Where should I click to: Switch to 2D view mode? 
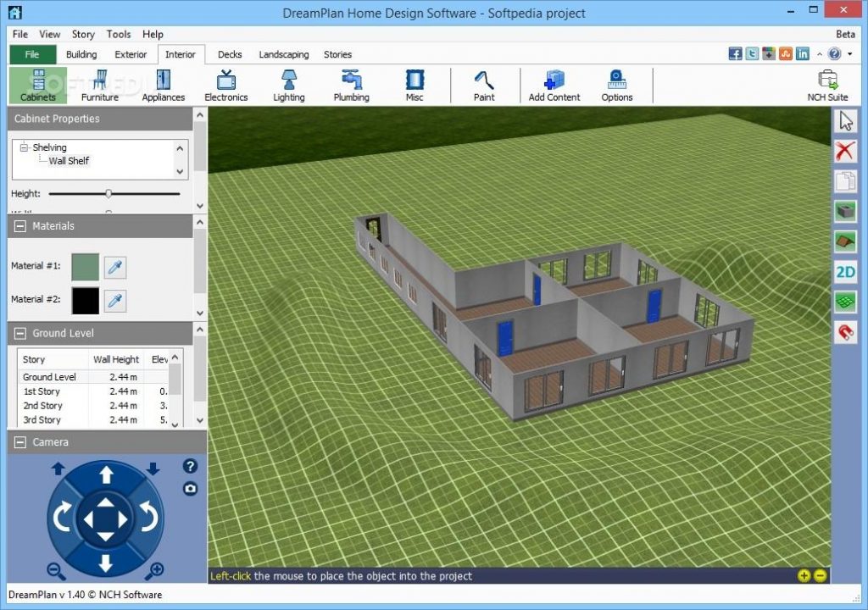(x=844, y=271)
